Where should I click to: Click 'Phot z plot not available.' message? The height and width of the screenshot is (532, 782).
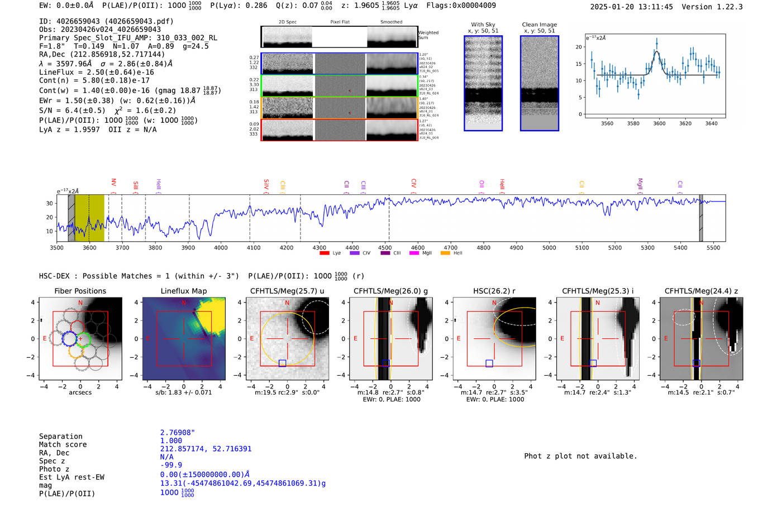tap(580, 456)
